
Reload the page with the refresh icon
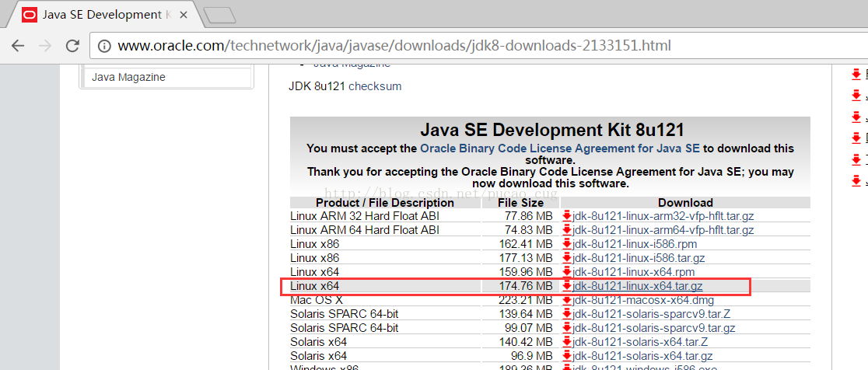point(74,46)
